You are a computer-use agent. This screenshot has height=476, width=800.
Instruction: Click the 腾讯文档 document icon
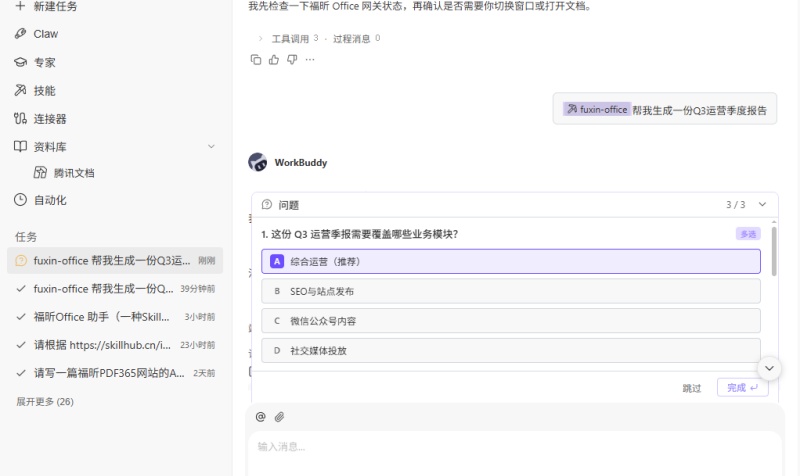[x=40, y=172]
